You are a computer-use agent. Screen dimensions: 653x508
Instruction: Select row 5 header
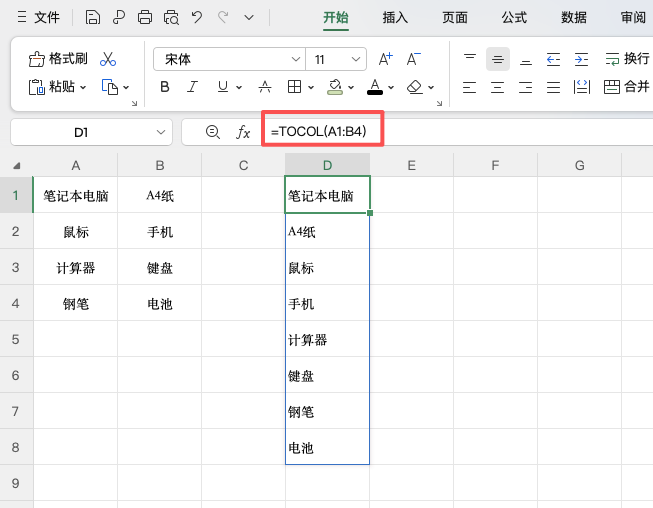tap(16, 339)
